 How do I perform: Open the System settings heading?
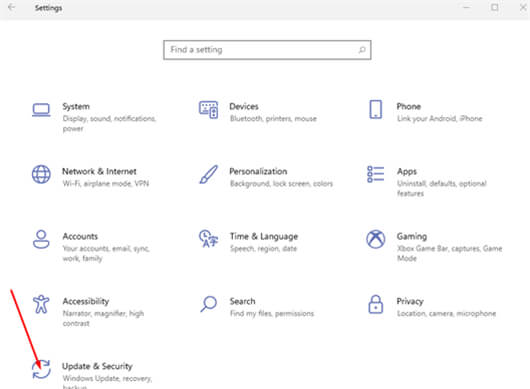(76, 106)
